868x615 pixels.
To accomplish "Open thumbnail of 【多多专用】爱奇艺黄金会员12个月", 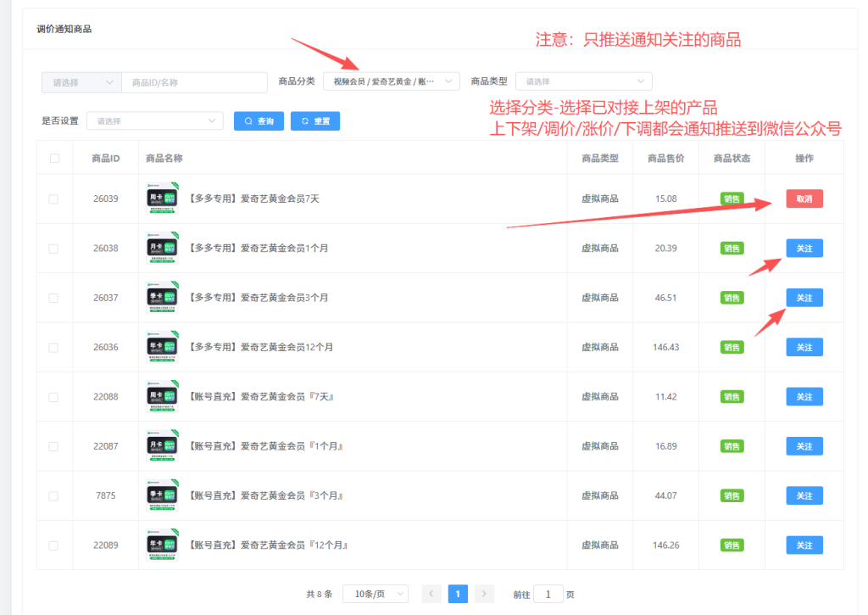I will click(x=162, y=347).
